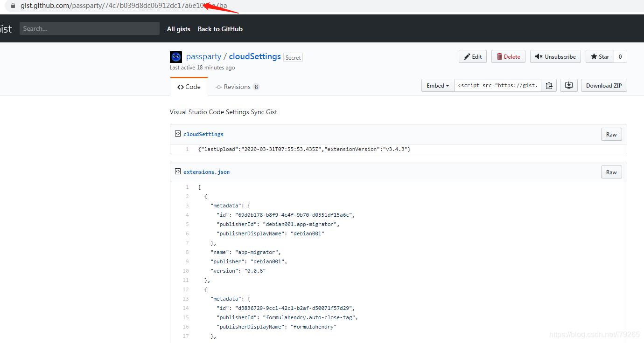Click inside the Search gists field
This screenshot has height=343, width=644.
click(90, 28)
